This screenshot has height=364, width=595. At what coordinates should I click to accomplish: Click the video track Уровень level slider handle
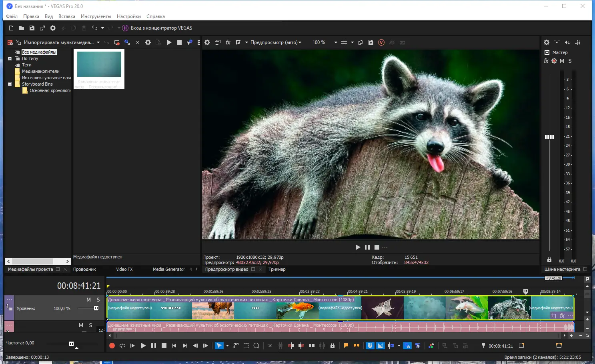click(96, 308)
